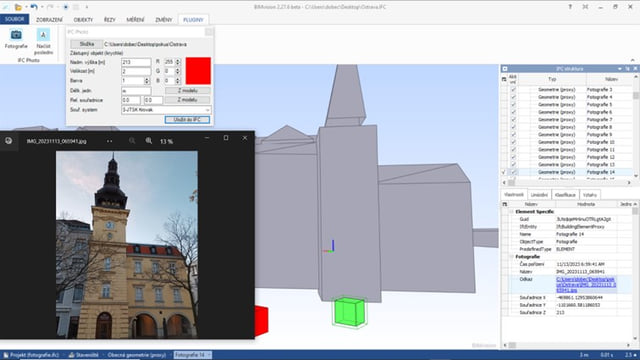Viewport: 640px width, 360px height.
Task: Click the Načíst poslední ribbon icon
Action: 43,35
